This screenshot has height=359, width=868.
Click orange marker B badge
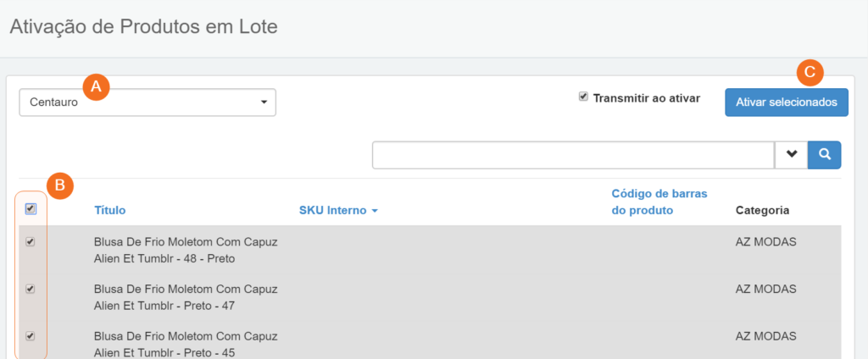(60, 186)
